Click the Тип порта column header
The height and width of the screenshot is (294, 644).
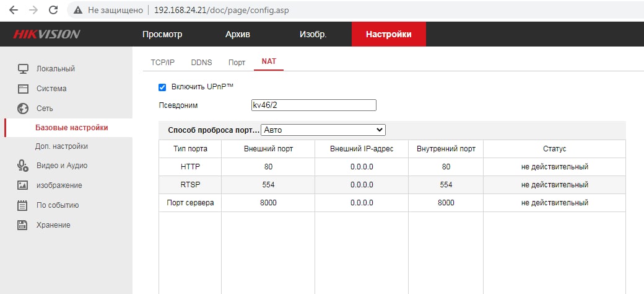[190, 149]
